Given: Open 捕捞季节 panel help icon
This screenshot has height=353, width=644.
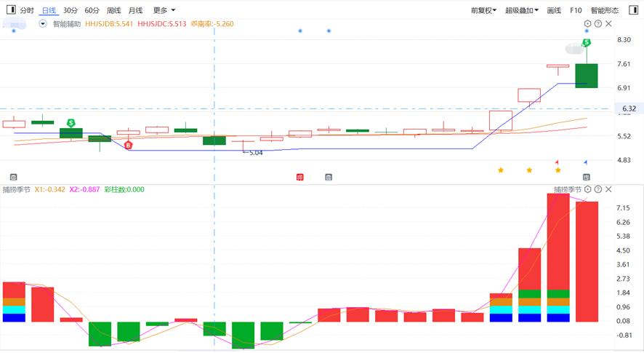Looking at the screenshot, I should click(598, 189).
